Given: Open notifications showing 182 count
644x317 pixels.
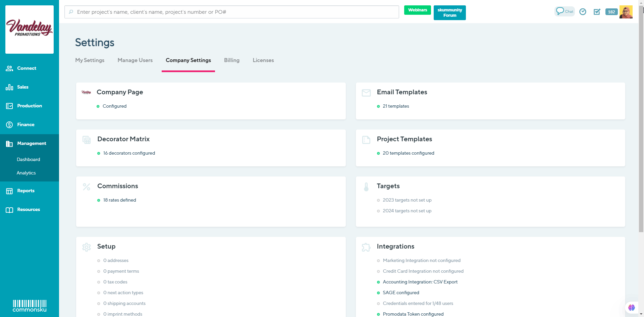Looking at the screenshot, I should click(x=611, y=12).
